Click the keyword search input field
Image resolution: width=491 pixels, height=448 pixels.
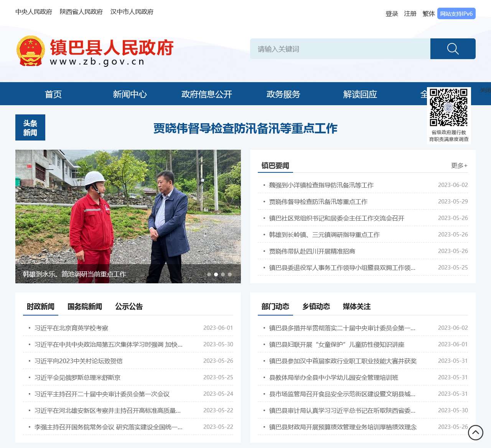[x=340, y=49]
